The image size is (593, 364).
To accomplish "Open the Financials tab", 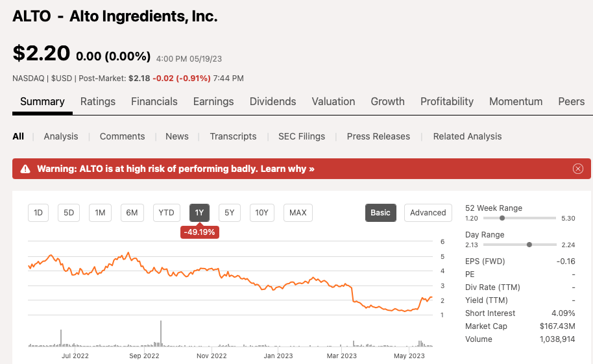I will click(154, 102).
